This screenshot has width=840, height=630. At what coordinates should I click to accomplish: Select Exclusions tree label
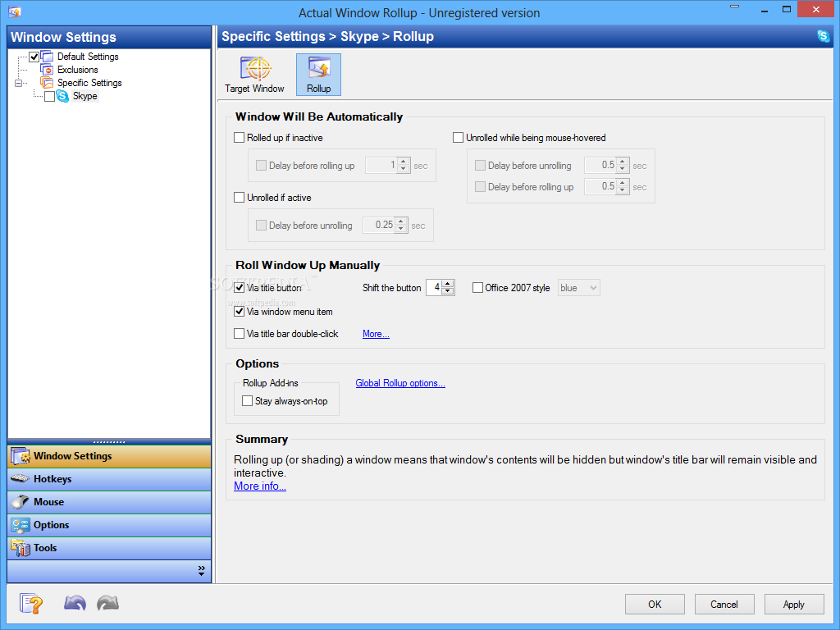[x=78, y=70]
